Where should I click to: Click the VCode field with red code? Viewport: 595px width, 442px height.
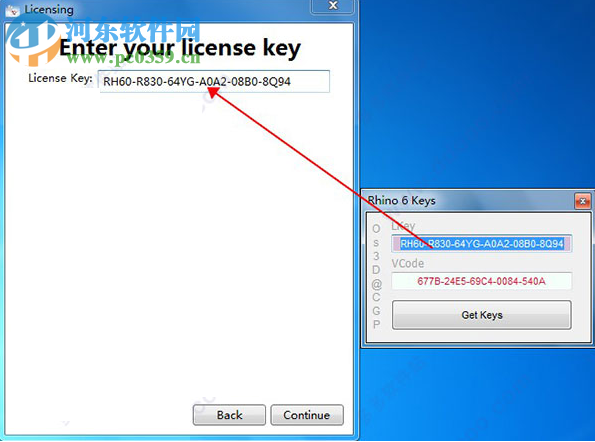(x=482, y=281)
